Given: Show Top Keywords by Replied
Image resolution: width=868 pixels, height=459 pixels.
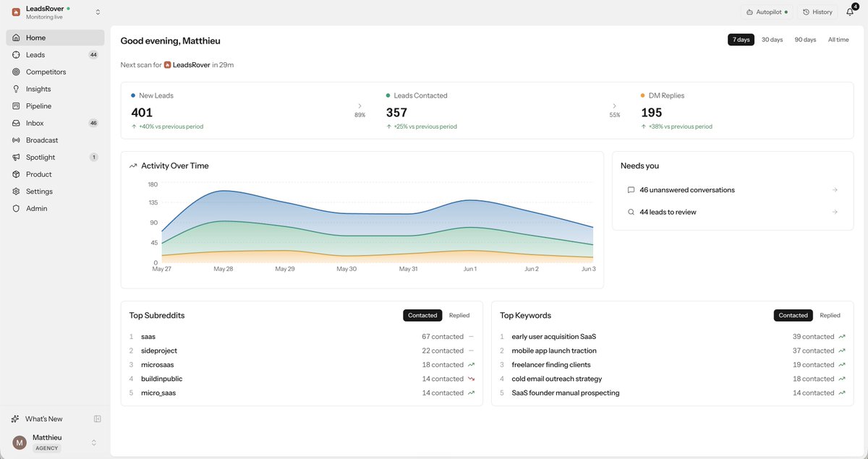Looking at the screenshot, I should pos(830,315).
